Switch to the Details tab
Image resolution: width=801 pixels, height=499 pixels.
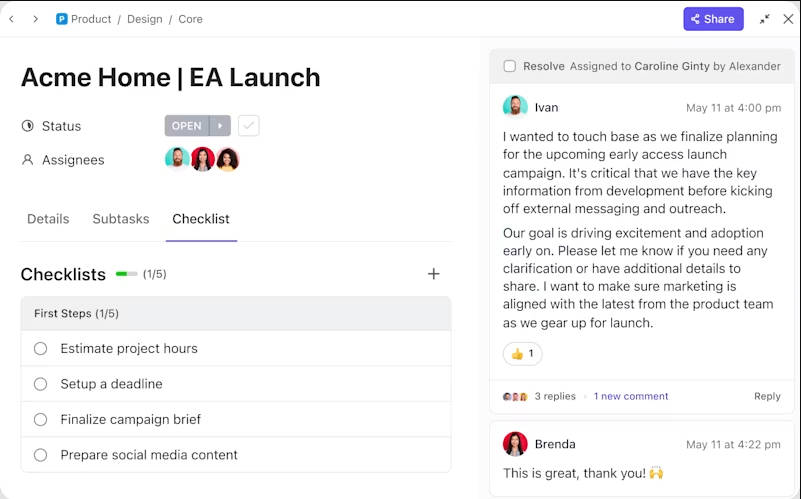[48, 219]
